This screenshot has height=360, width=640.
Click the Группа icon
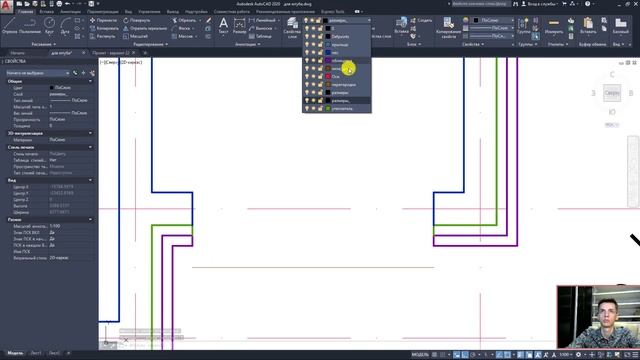(x=523, y=25)
